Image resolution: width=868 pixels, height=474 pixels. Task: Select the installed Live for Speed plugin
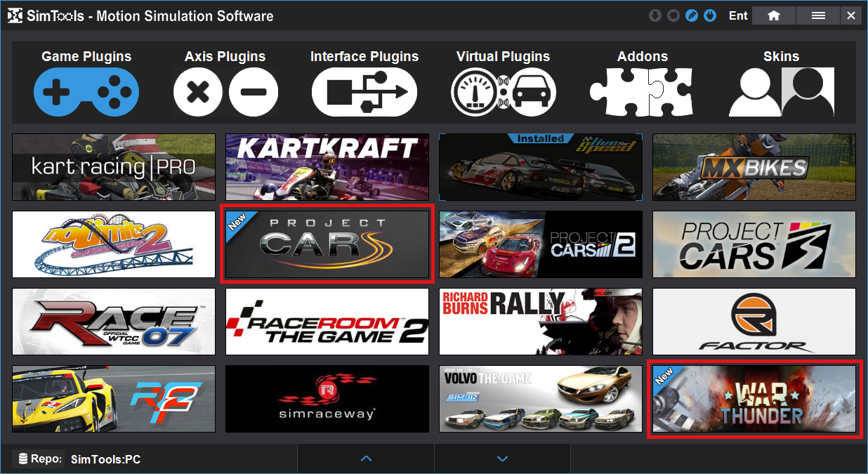point(541,167)
